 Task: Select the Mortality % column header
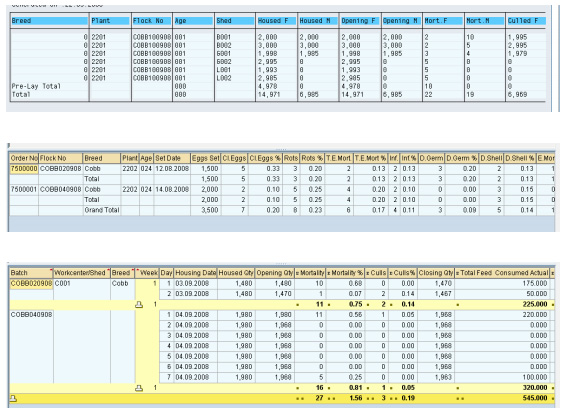coord(345,273)
